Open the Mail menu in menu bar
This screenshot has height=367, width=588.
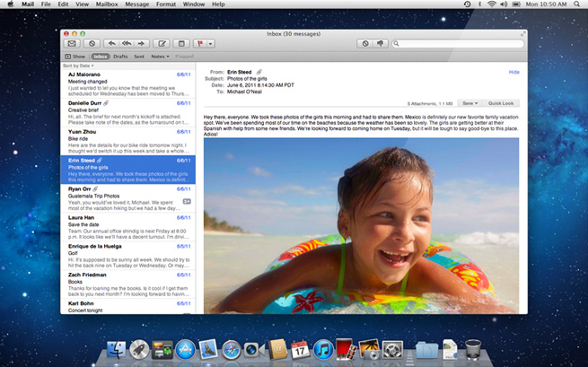[27, 4]
